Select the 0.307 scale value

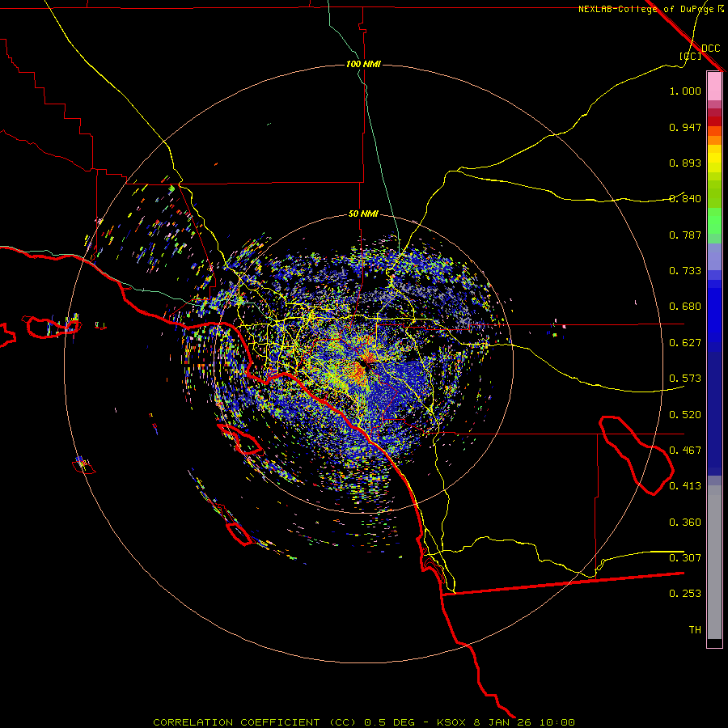coord(685,558)
